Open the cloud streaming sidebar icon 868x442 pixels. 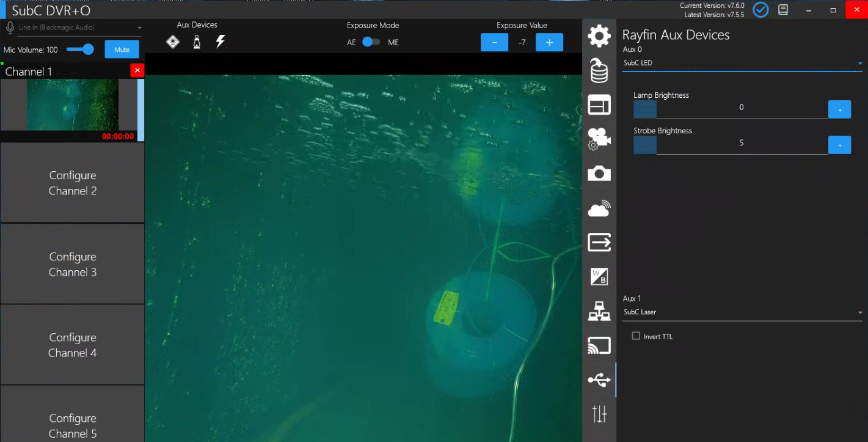(x=599, y=209)
